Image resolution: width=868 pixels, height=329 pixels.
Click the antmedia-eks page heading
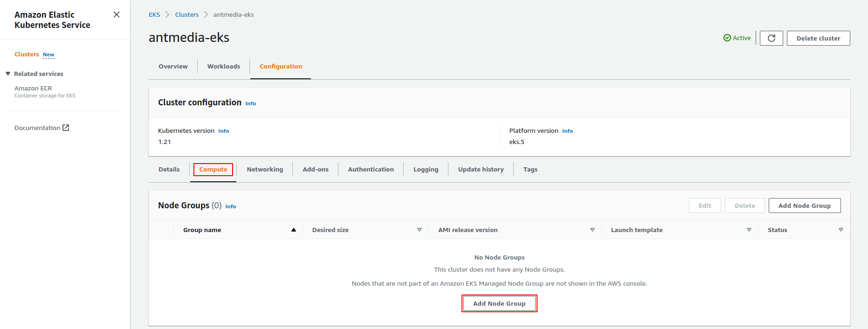coord(189,37)
